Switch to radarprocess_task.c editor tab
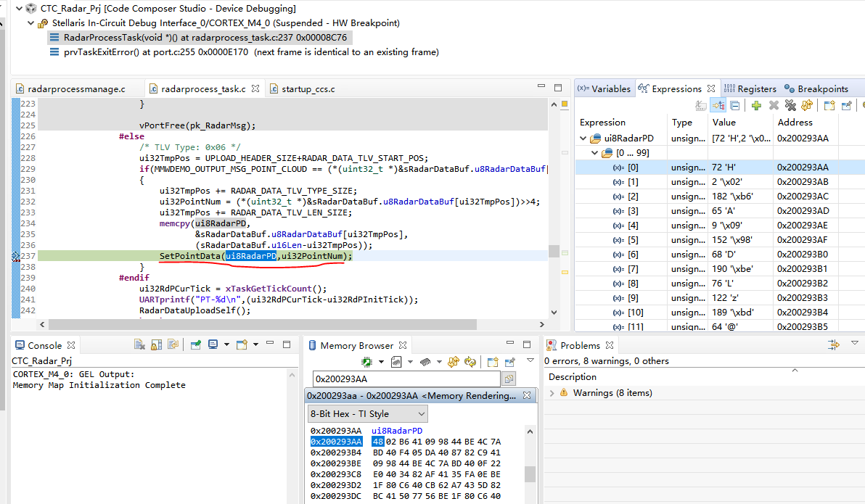Viewport: 865px width, 504px height. (203, 88)
